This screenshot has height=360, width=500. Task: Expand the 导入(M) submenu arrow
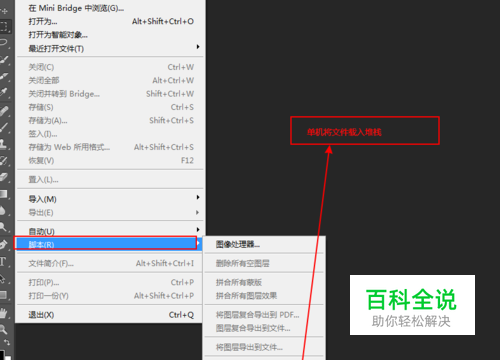[x=198, y=197]
